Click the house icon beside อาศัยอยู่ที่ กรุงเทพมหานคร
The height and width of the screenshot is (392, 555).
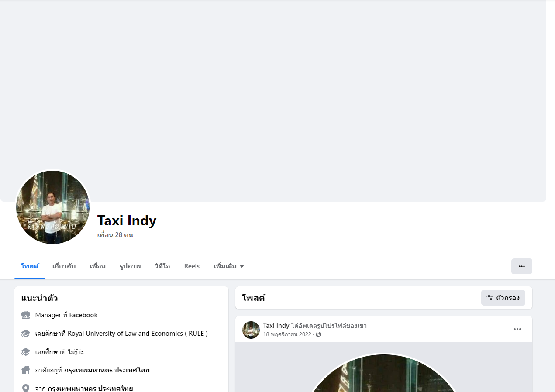[x=26, y=370]
